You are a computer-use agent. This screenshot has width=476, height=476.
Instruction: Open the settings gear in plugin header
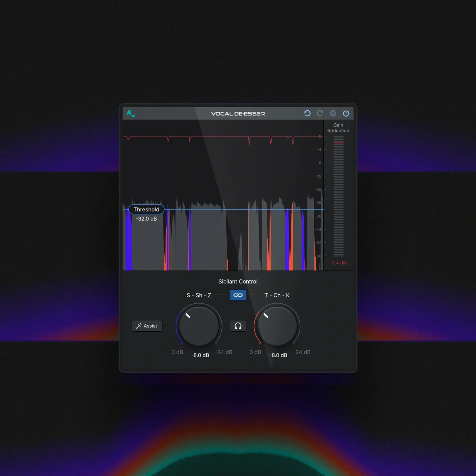tap(333, 113)
